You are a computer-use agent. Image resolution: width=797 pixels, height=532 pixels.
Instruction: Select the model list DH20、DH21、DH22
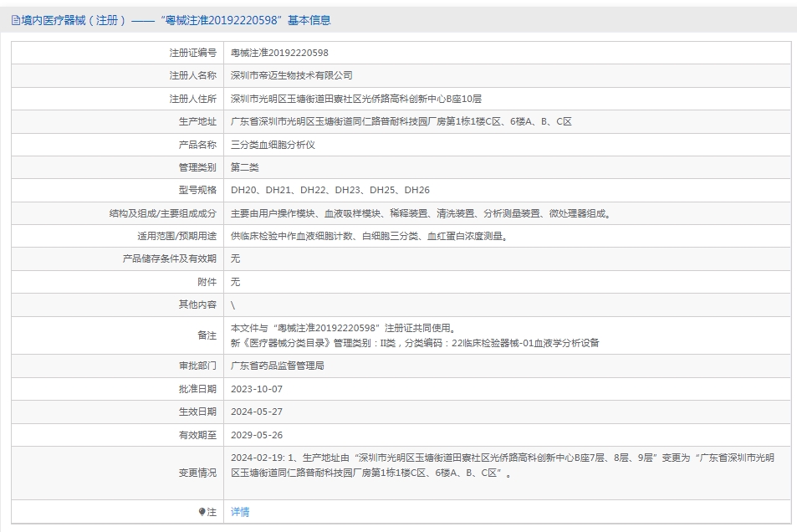pyautogui.click(x=330, y=190)
